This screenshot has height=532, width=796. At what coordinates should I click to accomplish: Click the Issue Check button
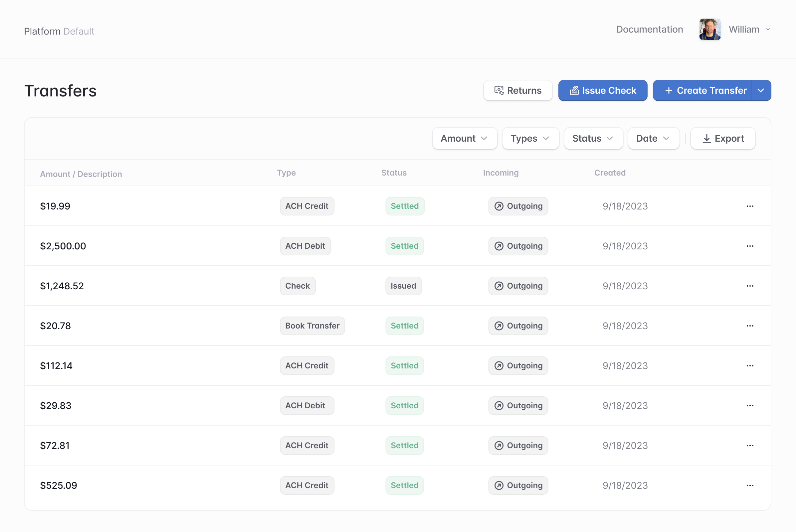602,90
